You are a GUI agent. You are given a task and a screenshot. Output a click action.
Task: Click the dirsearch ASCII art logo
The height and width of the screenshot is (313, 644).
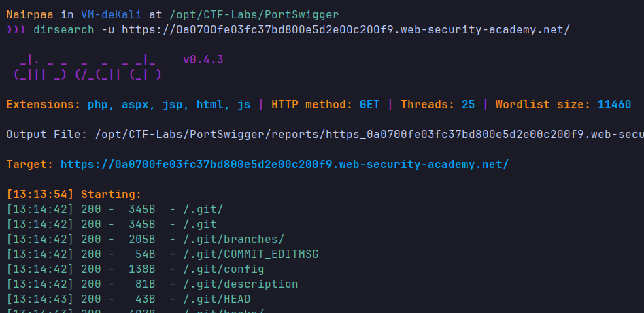point(88,67)
